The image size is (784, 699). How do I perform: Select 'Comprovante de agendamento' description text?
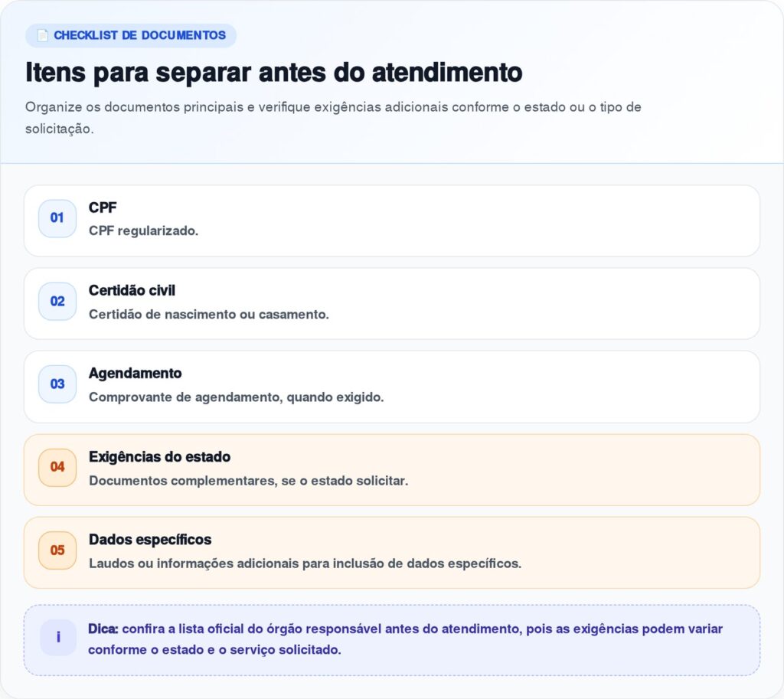click(236, 397)
